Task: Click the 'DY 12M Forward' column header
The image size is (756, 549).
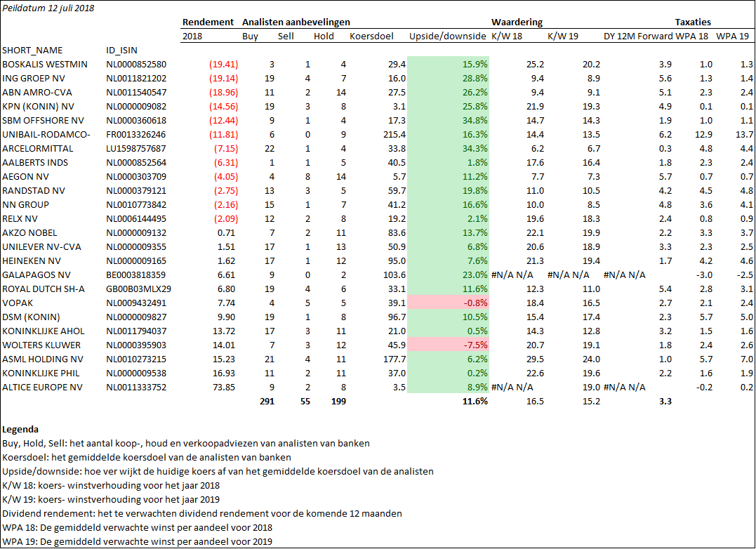Action: (x=638, y=36)
